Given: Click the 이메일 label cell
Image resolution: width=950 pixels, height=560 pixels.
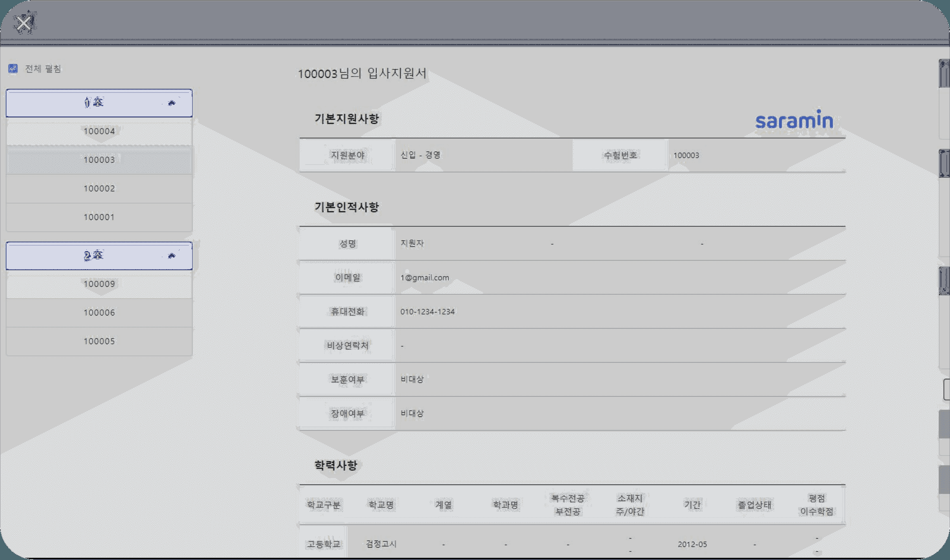Looking at the screenshot, I should [x=347, y=277].
